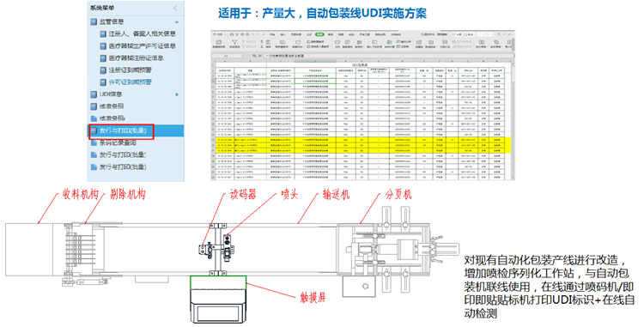Click the auto-filter funnel icon in ribbon
The height and width of the screenshot is (327, 644).
[234, 42]
